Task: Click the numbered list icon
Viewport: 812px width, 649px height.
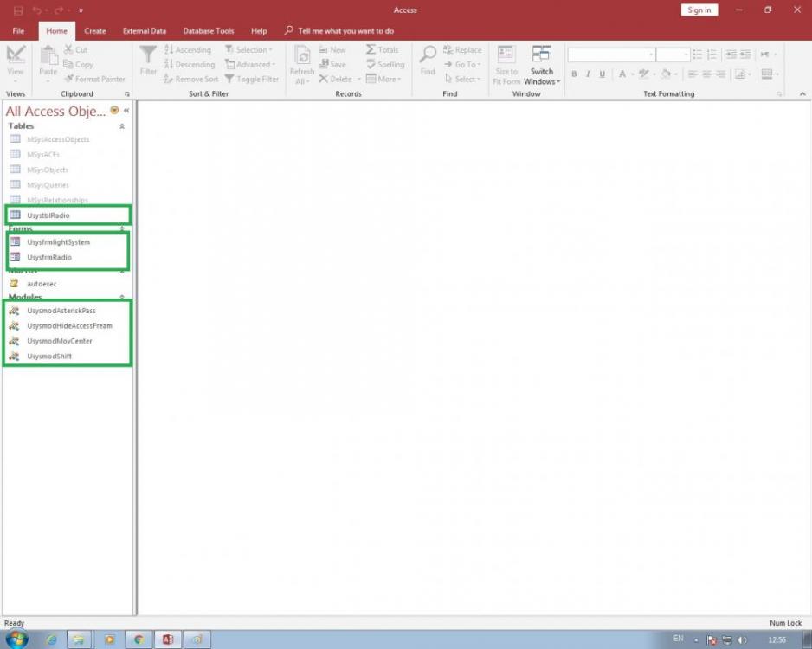Action: [712, 55]
